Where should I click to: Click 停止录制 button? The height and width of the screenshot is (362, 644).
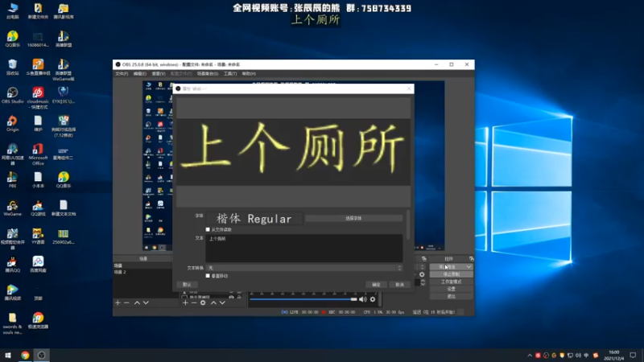click(451, 274)
